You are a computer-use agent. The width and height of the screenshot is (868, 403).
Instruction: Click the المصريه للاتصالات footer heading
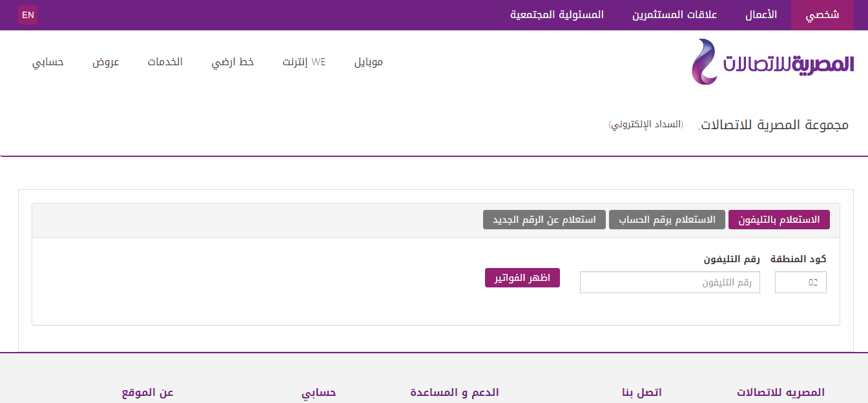(x=781, y=392)
